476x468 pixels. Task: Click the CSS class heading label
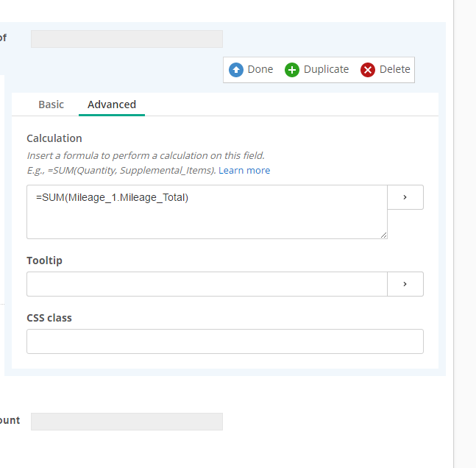coord(49,318)
